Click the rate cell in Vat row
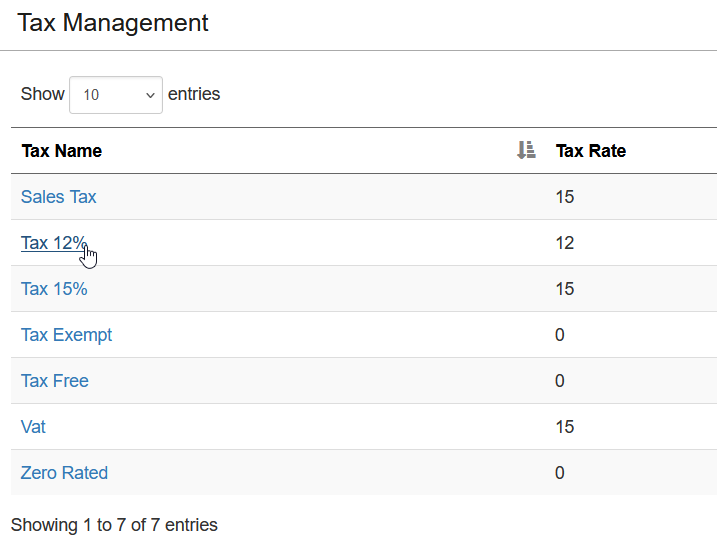This screenshot has width=717, height=555. tap(565, 427)
